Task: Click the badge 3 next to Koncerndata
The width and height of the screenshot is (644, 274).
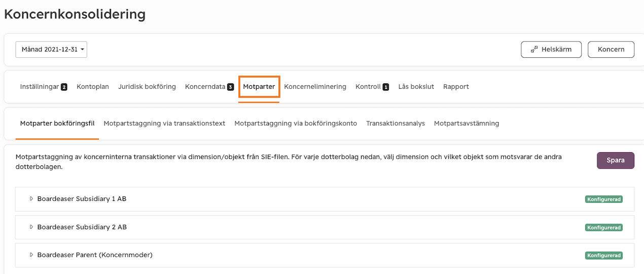Action: 230,87
